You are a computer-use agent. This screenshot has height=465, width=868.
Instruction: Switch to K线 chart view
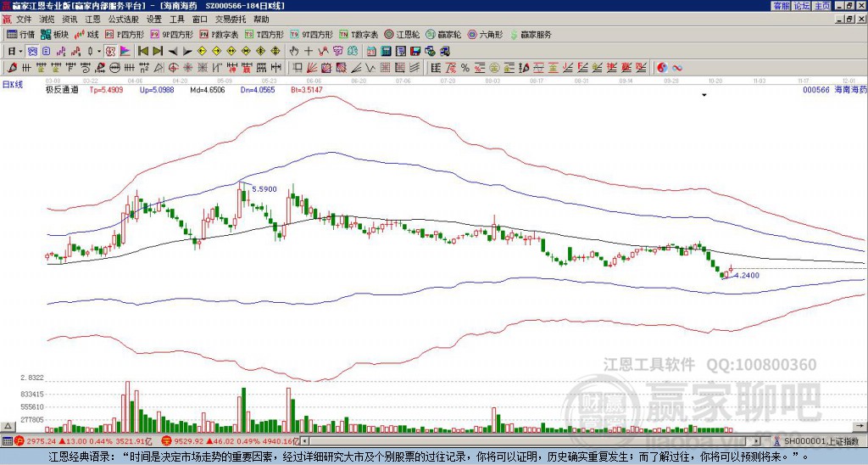coord(87,34)
